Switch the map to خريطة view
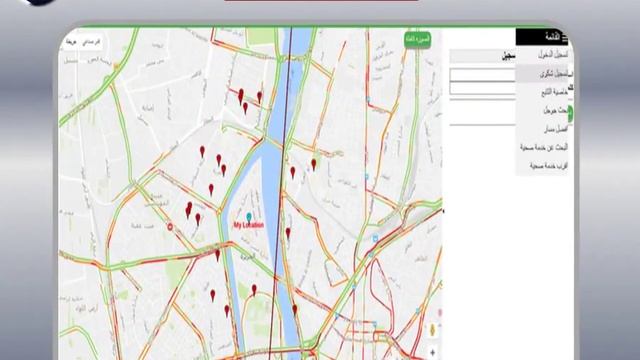The height and width of the screenshot is (360, 640). 71,42
